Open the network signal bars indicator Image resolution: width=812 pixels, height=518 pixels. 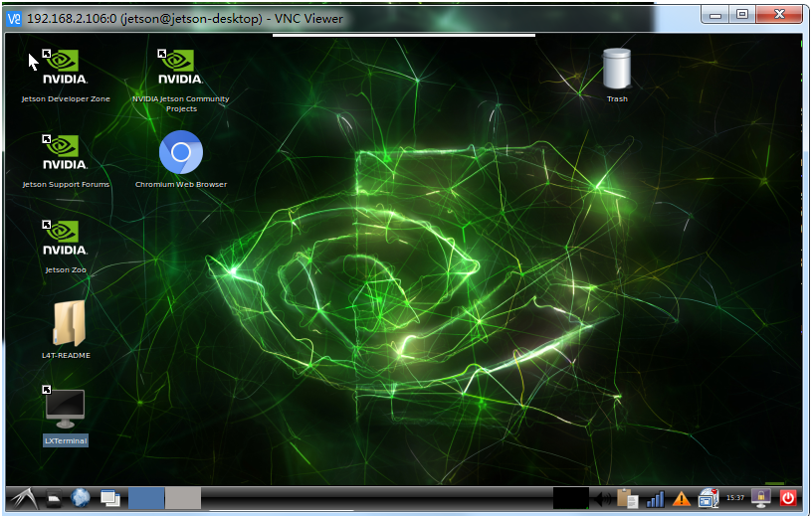tap(655, 498)
